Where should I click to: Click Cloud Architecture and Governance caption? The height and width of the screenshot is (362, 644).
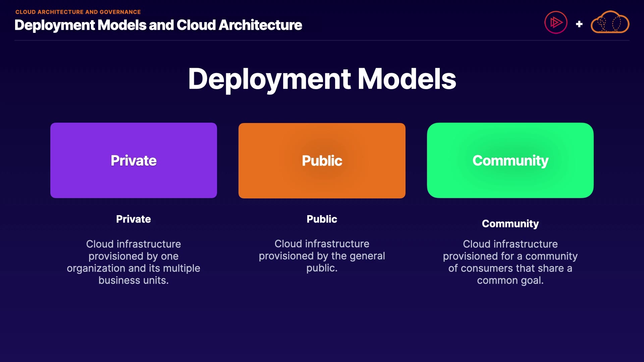click(x=78, y=12)
